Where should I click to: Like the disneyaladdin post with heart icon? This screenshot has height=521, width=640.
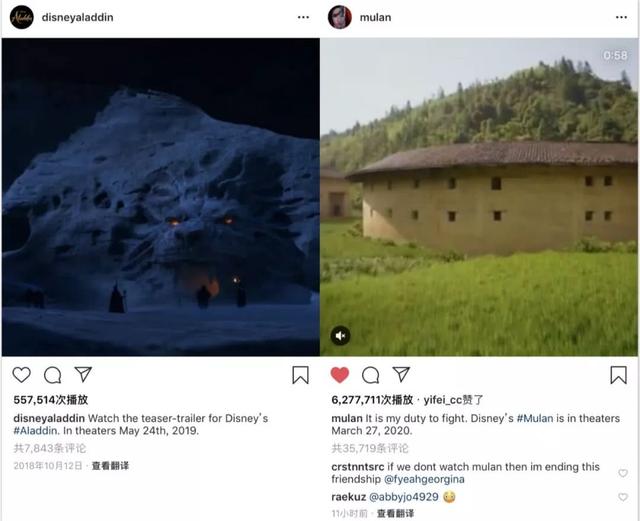[x=21, y=374]
